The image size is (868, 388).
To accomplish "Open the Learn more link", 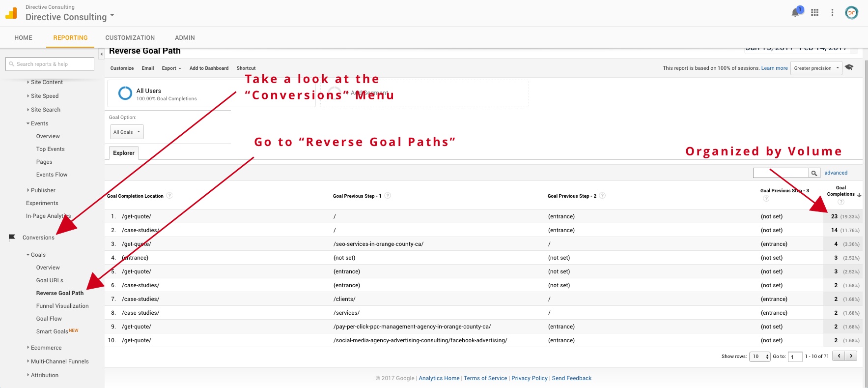I will click(x=774, y=68).
